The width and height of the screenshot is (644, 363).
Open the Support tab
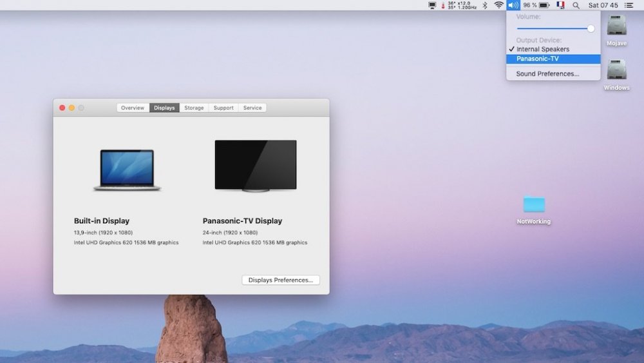click(x=223, y=108)
